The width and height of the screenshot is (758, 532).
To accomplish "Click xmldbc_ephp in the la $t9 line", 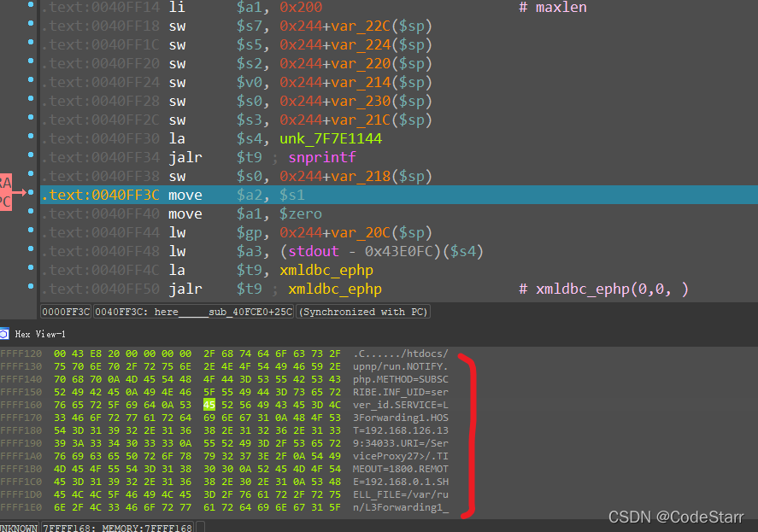I will coord(326,270).
